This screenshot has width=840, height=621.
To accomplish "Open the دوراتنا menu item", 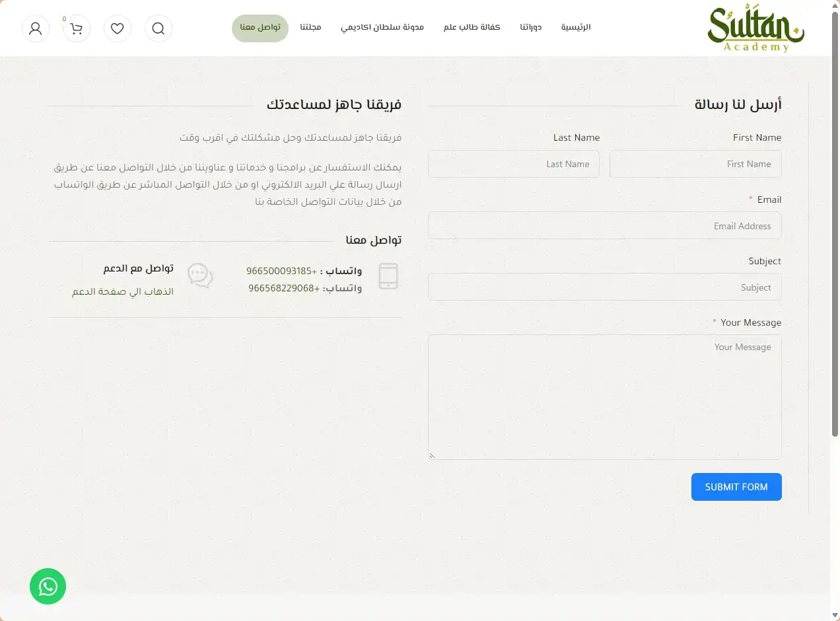I will point(531,28).
